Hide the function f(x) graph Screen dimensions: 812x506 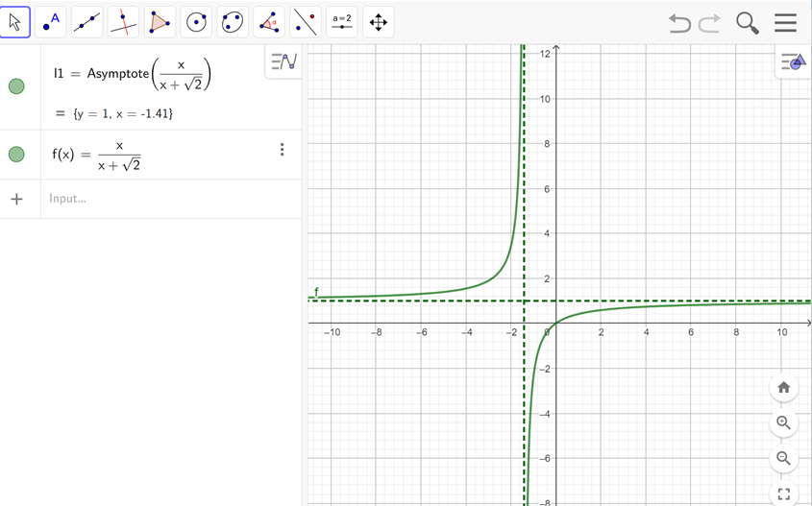pos(16,155)
